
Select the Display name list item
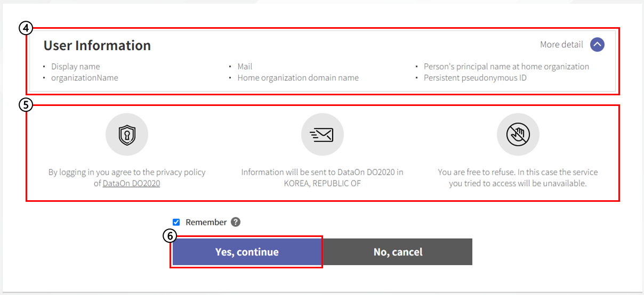coord(75,67)
